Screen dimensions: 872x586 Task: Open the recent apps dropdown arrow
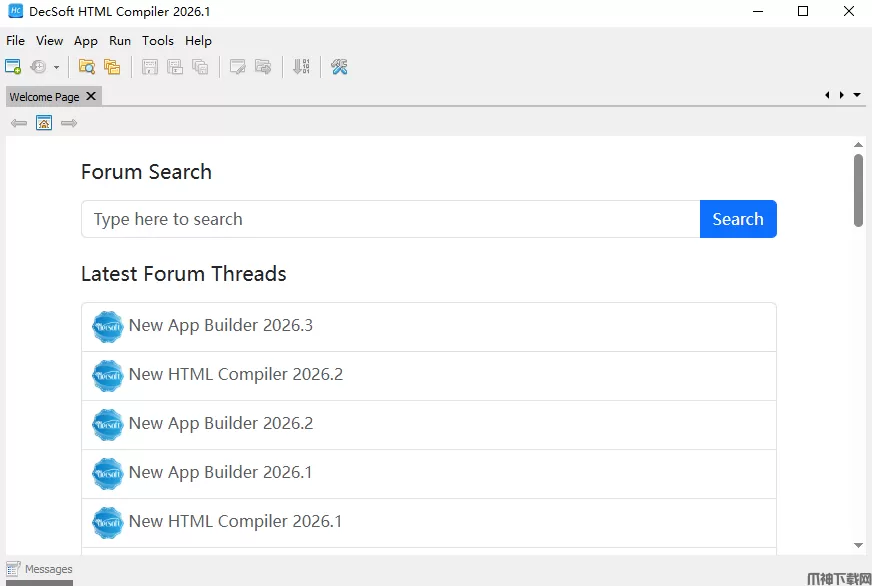pos(56,68)
